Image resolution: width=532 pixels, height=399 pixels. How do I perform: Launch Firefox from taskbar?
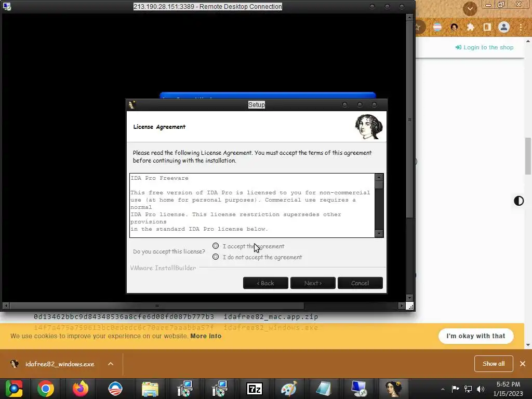(x=81, y=389)
